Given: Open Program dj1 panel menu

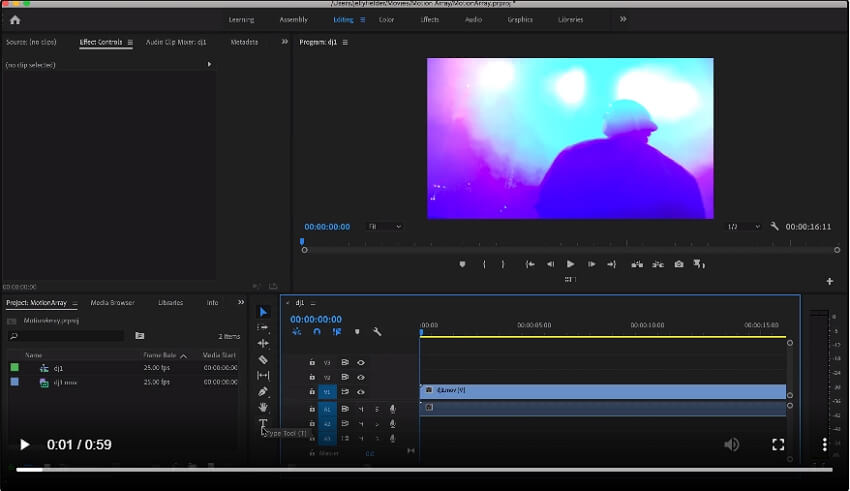Looking at the screenshot, I should tap(345, 42).
